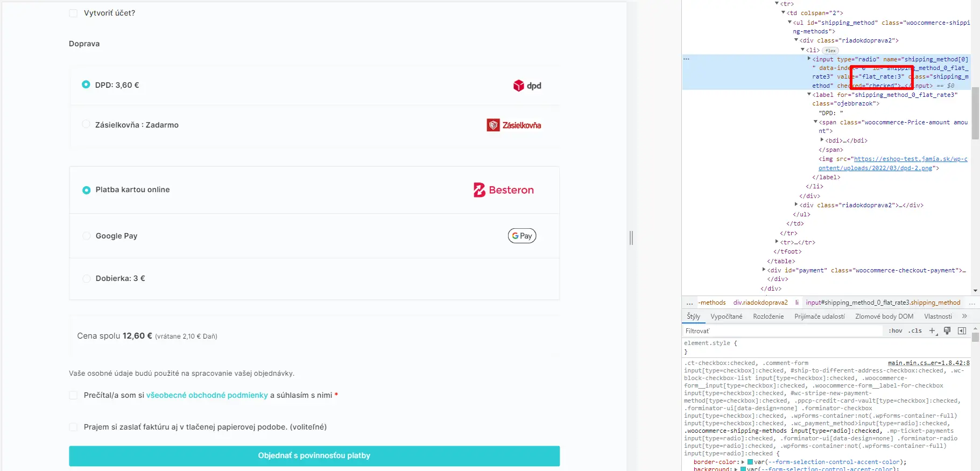980x471 pixels.
Task: Toggle computed styles sidebar icon
Action: coord(962,331)
